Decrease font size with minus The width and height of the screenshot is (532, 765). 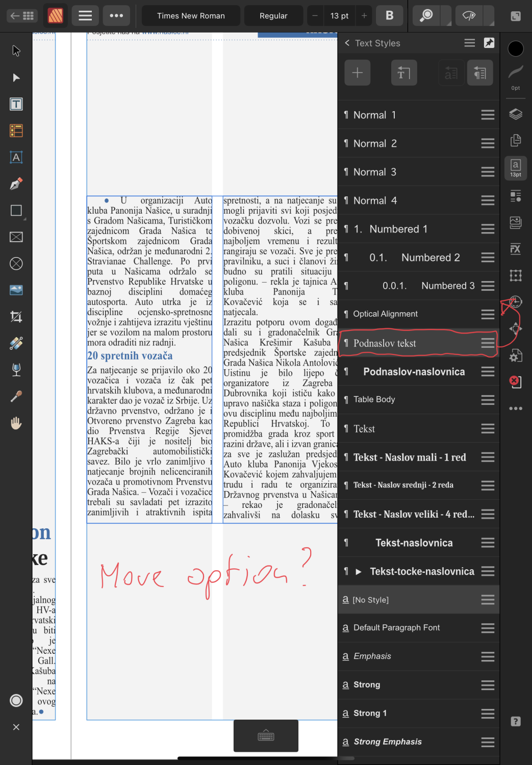point(315,16)
